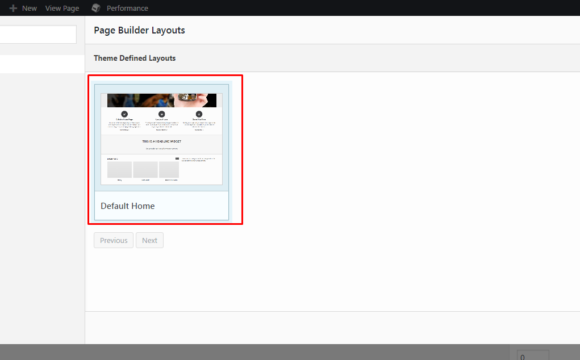The width and height of the screenshot is (580, 360).
Task: Click left circular feature icon in preview
Action: tap(124, 114)
